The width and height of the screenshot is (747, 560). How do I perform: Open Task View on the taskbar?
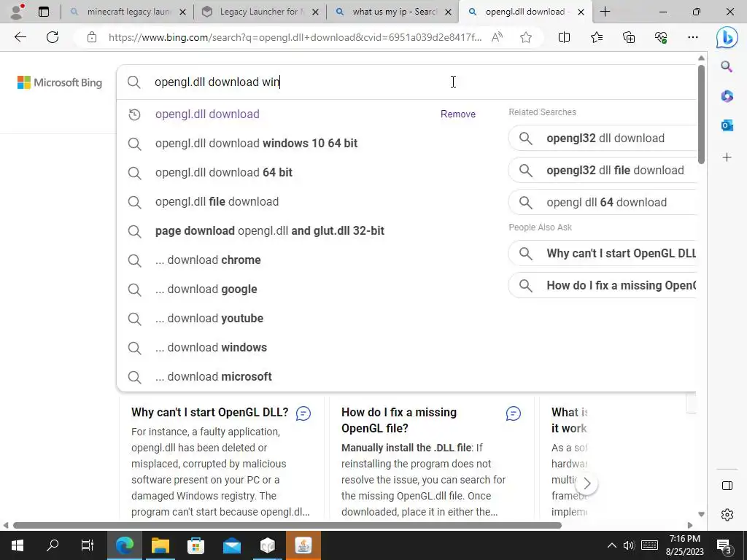point(88,545)
